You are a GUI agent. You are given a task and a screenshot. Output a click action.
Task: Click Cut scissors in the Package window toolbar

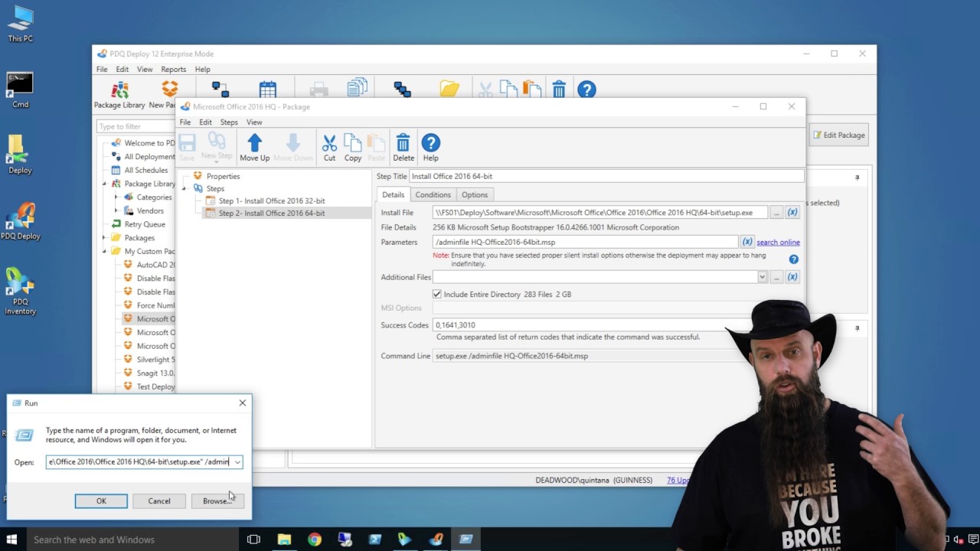point(329,146)
